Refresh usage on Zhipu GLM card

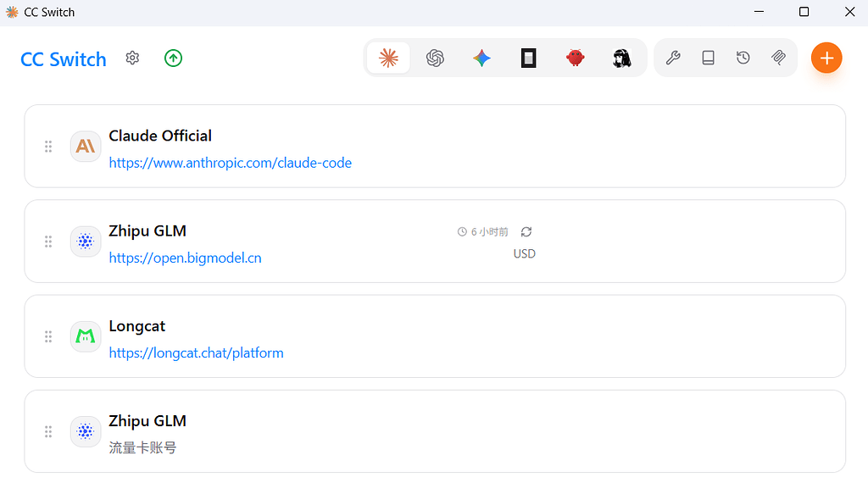(x=526, y=232)
